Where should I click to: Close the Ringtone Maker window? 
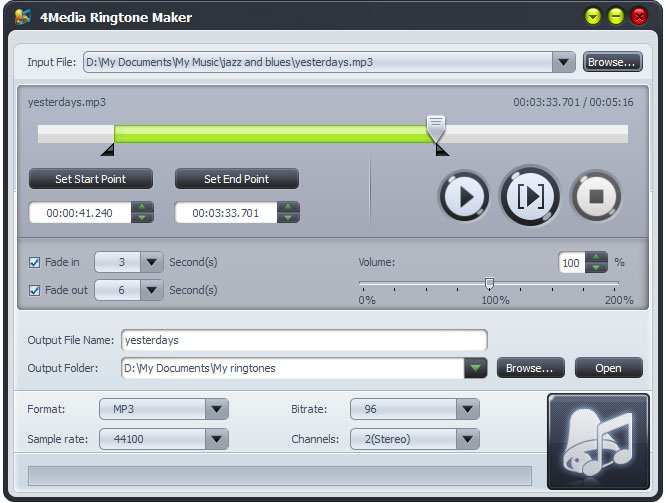tap(639, 17)
